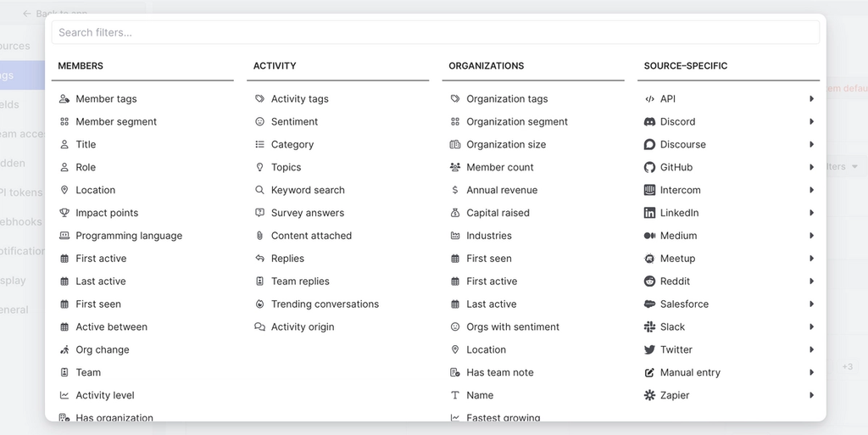Click the Reddit logo icon
Viewport: 868px width, 435px height.
pos(649,282)
